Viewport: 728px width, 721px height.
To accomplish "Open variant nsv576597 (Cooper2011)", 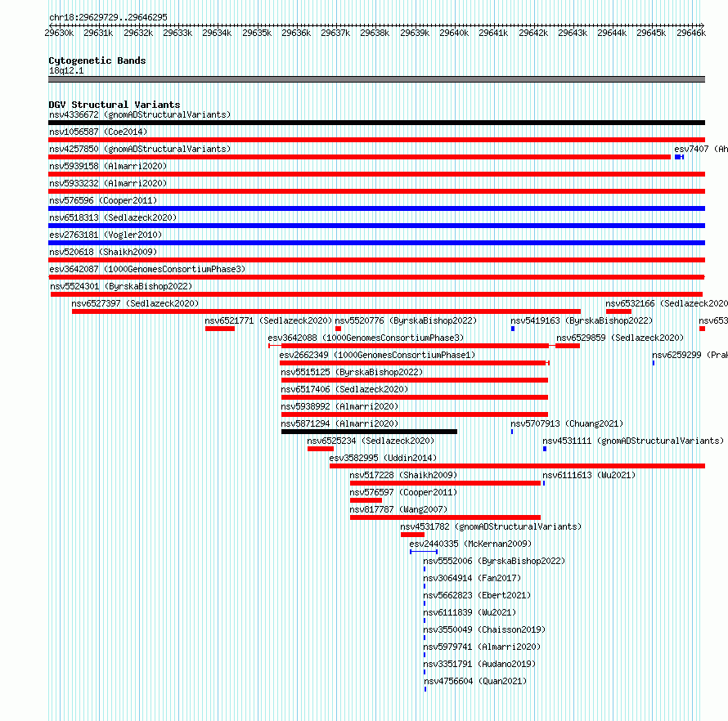I will point(403,492).
